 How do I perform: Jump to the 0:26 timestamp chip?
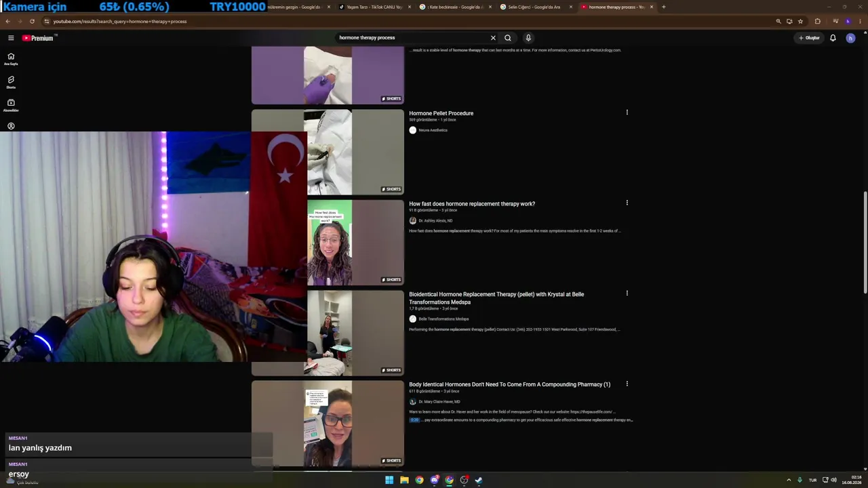click(x=414, y=420)
